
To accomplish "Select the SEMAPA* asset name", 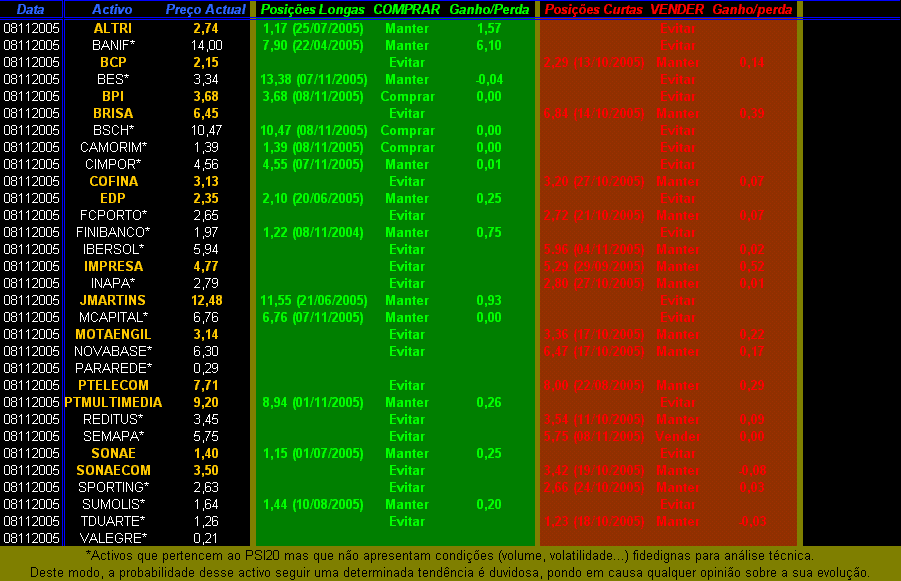I will coord(113,436).
